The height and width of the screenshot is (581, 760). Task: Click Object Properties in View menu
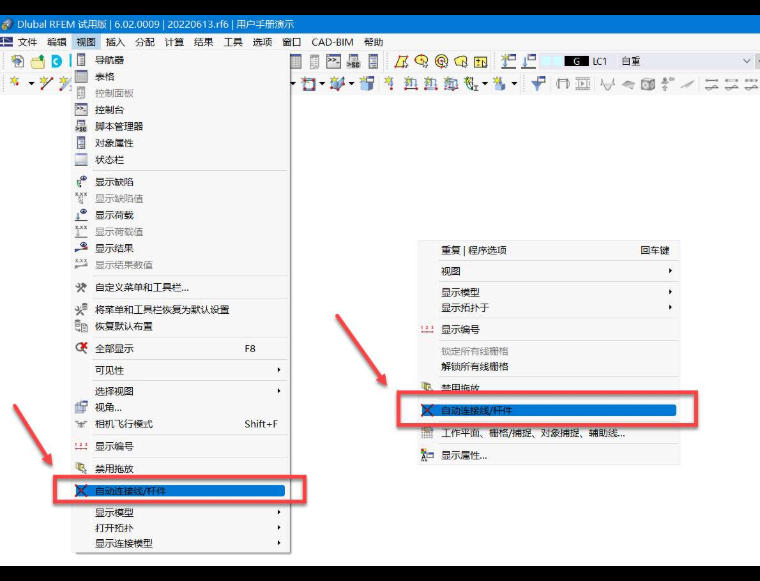coord(181,143)
